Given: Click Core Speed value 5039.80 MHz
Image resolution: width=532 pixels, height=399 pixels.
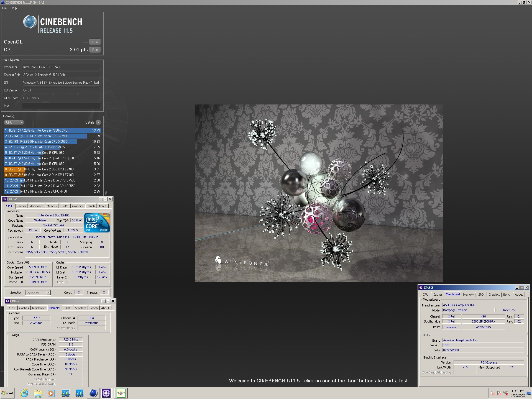Looking at the screenshot, I should point(38,267).
